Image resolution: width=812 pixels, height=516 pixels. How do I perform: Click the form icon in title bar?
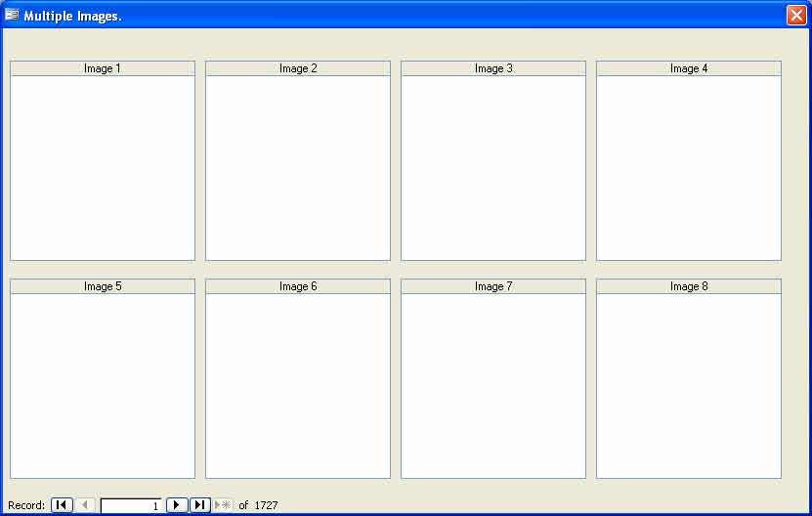click(12, 15)
